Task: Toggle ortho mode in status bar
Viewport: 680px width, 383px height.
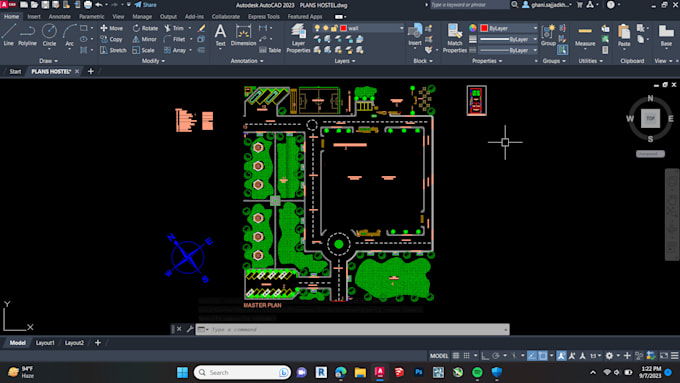Action: (485, 356)
